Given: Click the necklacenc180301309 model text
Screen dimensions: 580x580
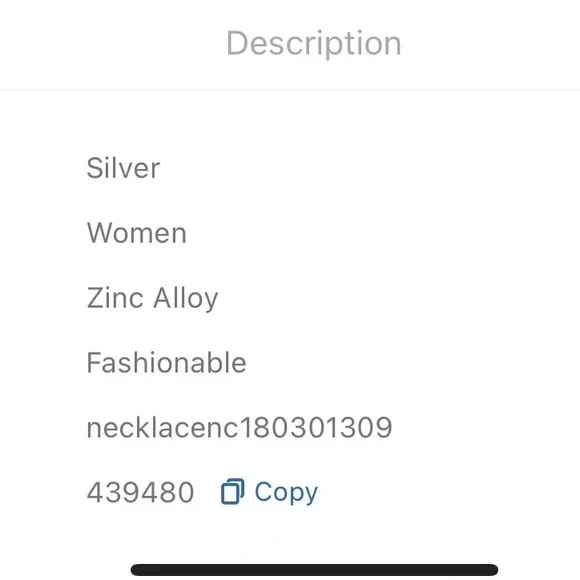Looking at the screenshot, I should click(239, 428).
